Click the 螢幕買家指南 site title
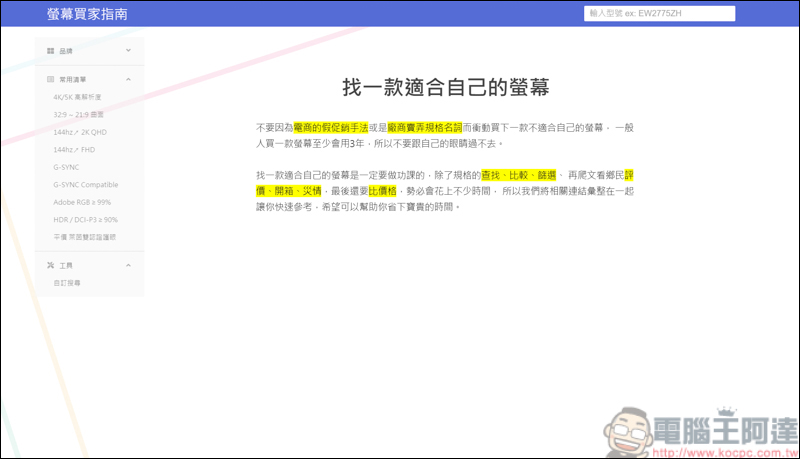 point(87,15)
